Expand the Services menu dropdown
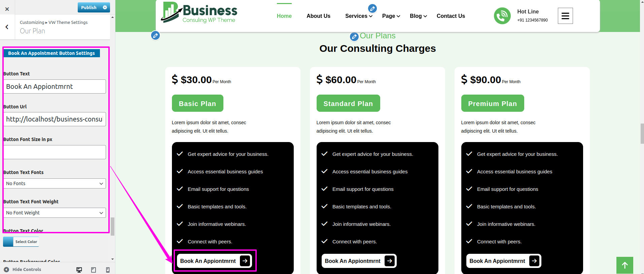The width and height of the screenshot is (644, 274). coord(359,16)
